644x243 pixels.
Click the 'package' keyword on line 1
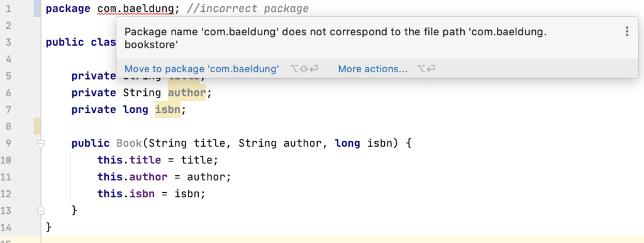68,9
